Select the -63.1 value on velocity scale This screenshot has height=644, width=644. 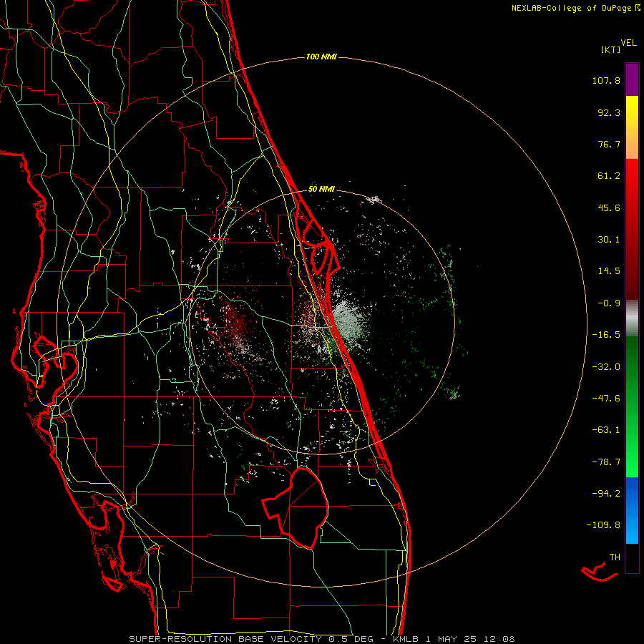point(606,430)
